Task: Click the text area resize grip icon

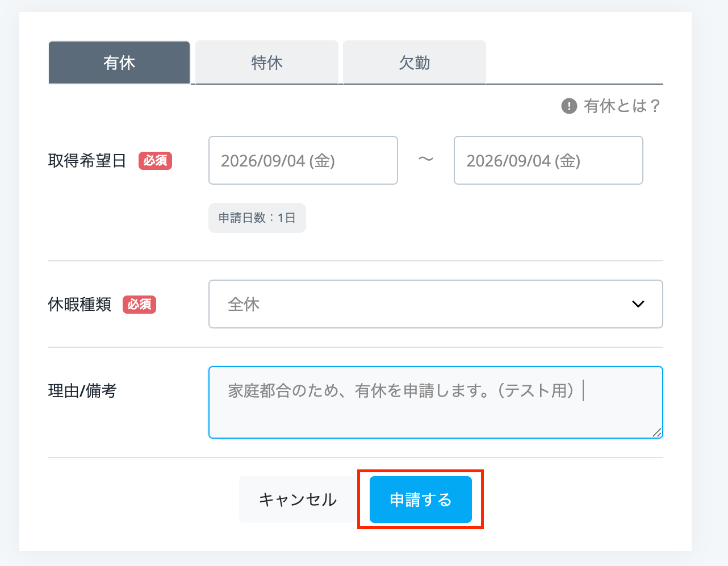Action: [x=657, y=432]
